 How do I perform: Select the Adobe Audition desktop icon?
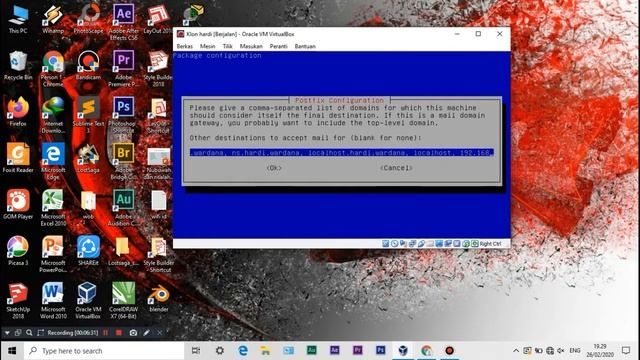pyautogui.click(x=123, y=208)
